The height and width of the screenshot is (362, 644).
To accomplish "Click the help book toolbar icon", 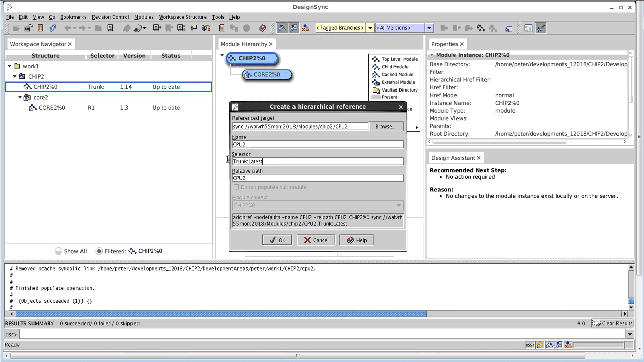I will (263, 28).
